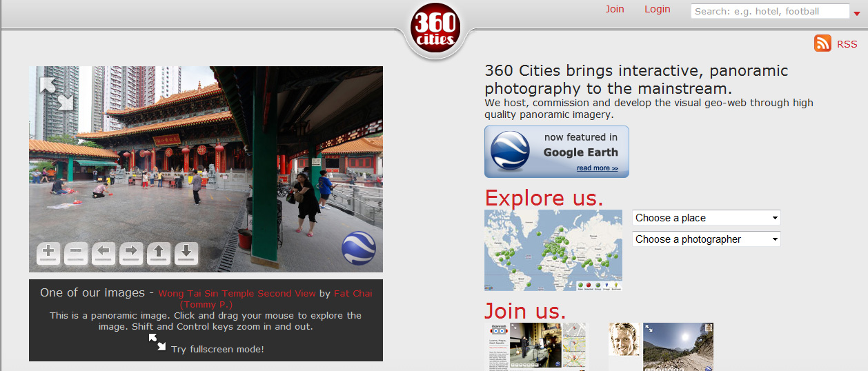Pan the panorama left with arrow button
868x371 pixels.
[103, 253]
